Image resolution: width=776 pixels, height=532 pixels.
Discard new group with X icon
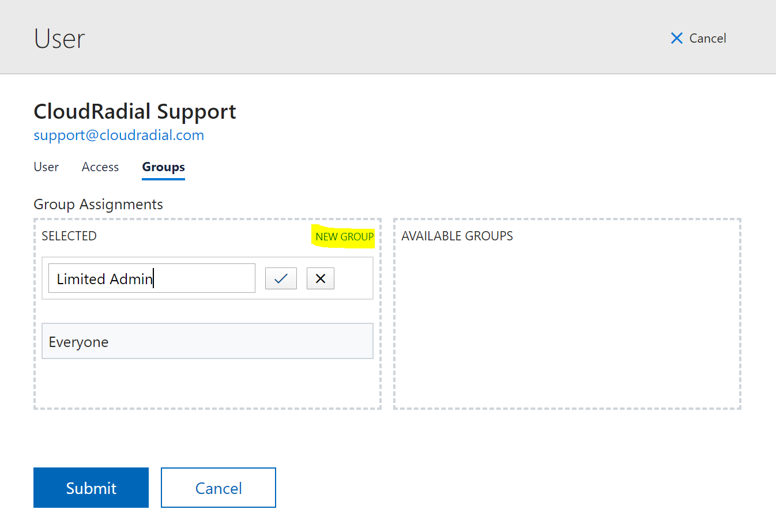pos(321,278)
